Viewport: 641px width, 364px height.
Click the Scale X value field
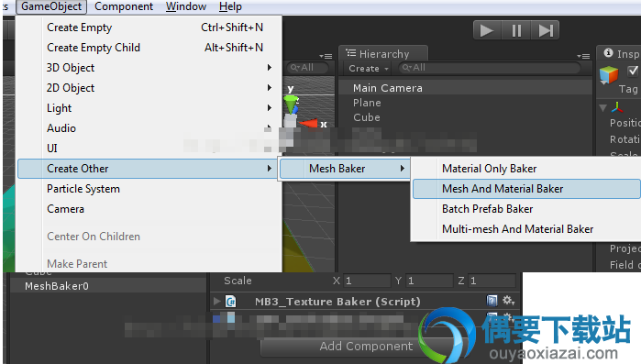coord(367,281)
